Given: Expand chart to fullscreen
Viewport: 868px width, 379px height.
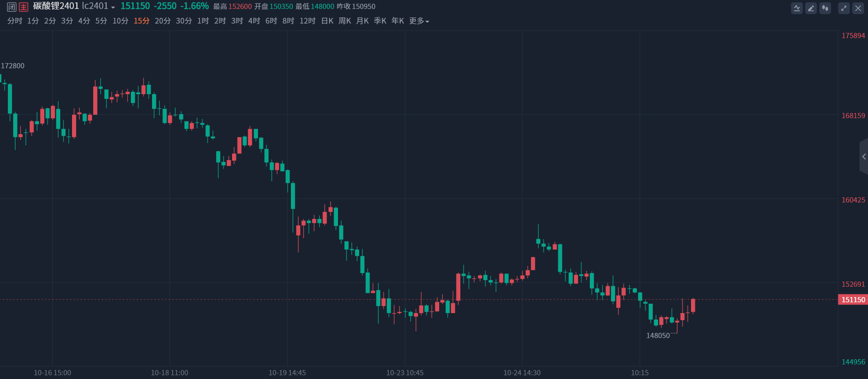Looking at the screenshot, I should (844, 8).
